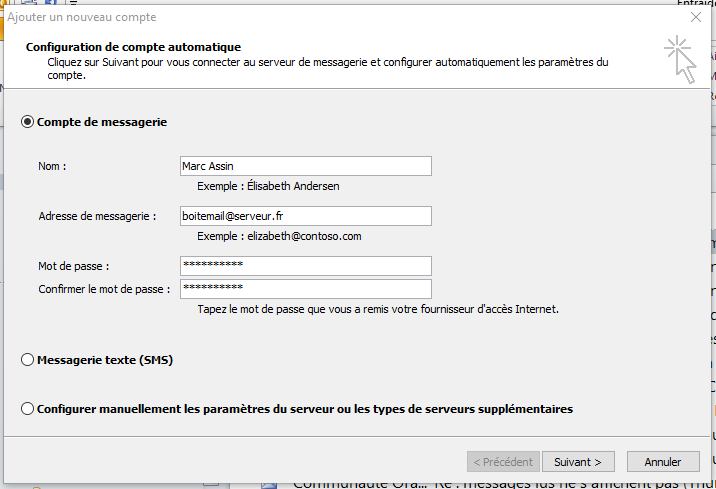
Task: Click the wizard cursor icon in header
Action: (x=679, y=57)
